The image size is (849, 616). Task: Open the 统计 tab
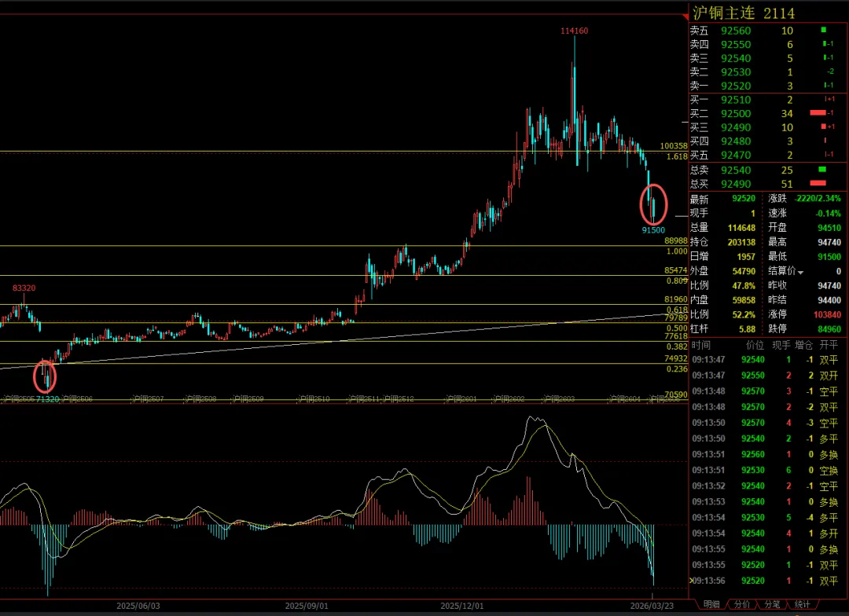[x=802, y=604]
